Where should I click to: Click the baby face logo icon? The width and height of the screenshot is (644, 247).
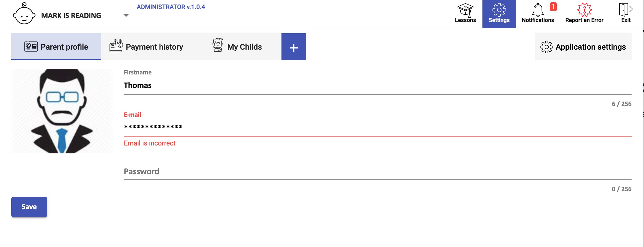click(x=24, y=14)
